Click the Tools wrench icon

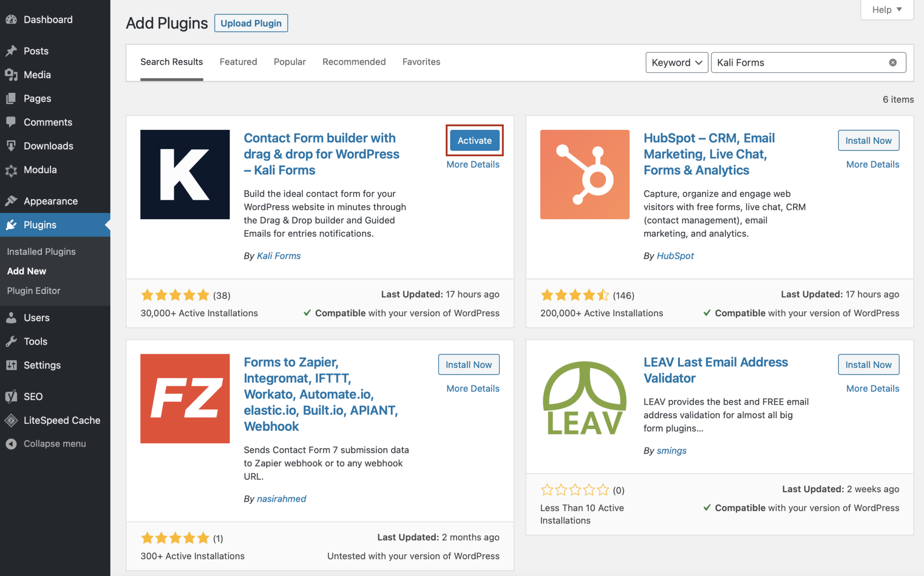11,341
